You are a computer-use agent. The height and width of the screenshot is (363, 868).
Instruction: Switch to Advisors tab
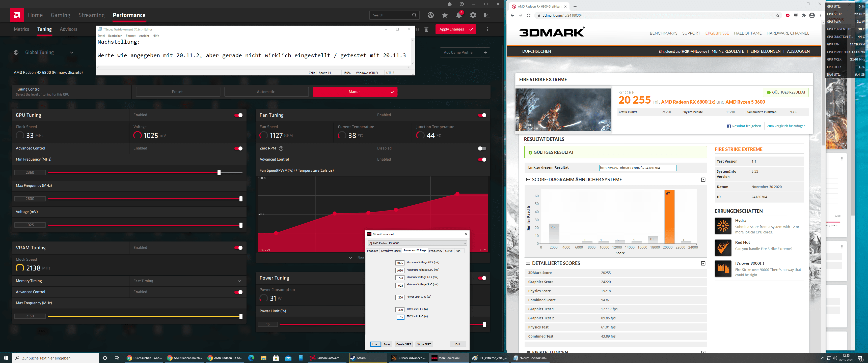[68, 29]
